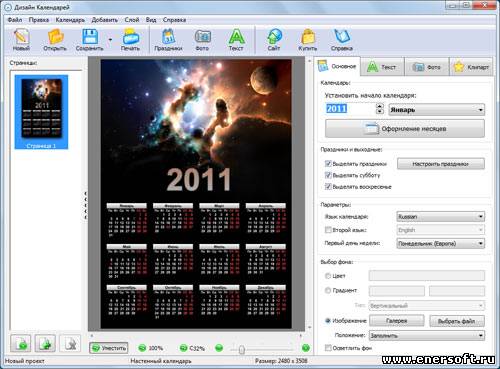Save using the Сохранить floppy disk icon
The image size is (500, 369).
pyautogui.click(x=90, y=36)
